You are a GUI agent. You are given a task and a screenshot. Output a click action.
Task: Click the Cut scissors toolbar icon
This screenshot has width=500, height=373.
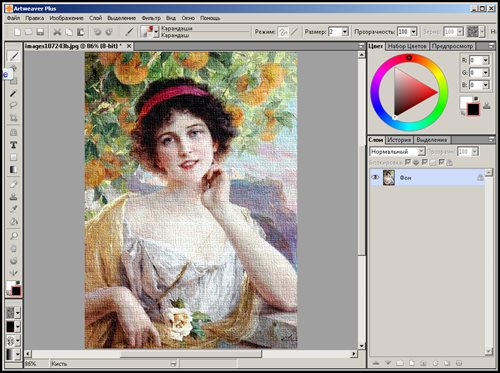tap(57, 32)
